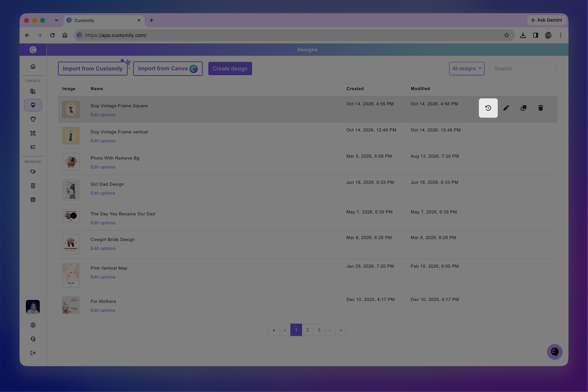Edit Dog Vintage Frame Square with pencil icon
The width and height of the screenshot is (588, 392).
pos(506,108)
